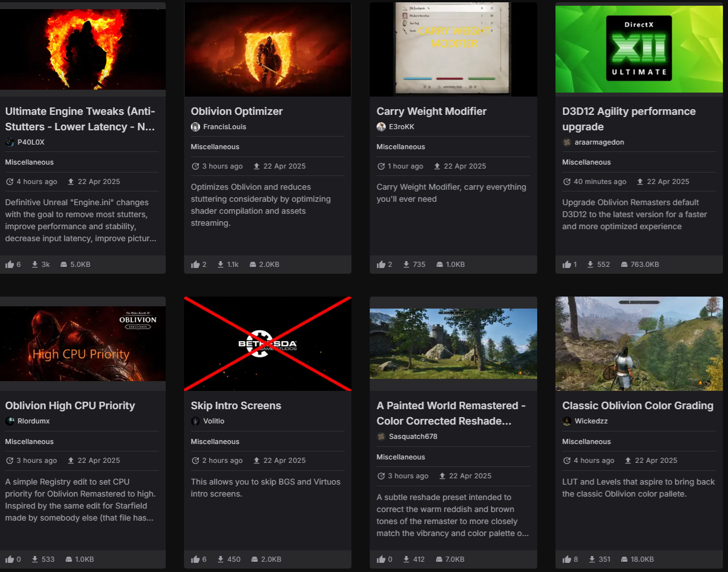Screen dimensions: 728x572
Task: Click download icon showing 412 downloads
Action: (406, 559)
